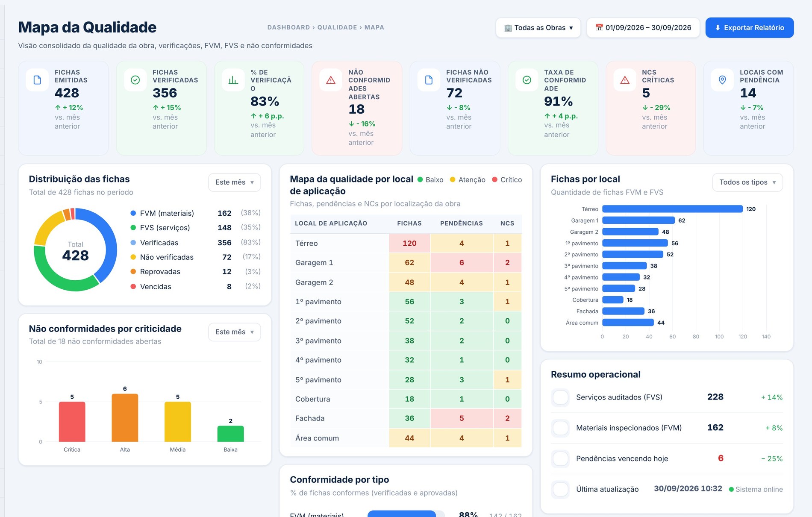The image size is (812, 517).
Task: Click the FVM (materiais) conformity progress bar
Action: [x=406, y=514]
